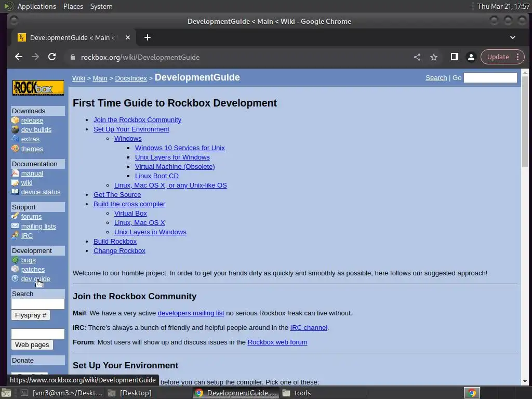The height and width of the screenshot is (399, 532).
Task: Click the browser address bar URL
Action: click(x=140, y=57)
